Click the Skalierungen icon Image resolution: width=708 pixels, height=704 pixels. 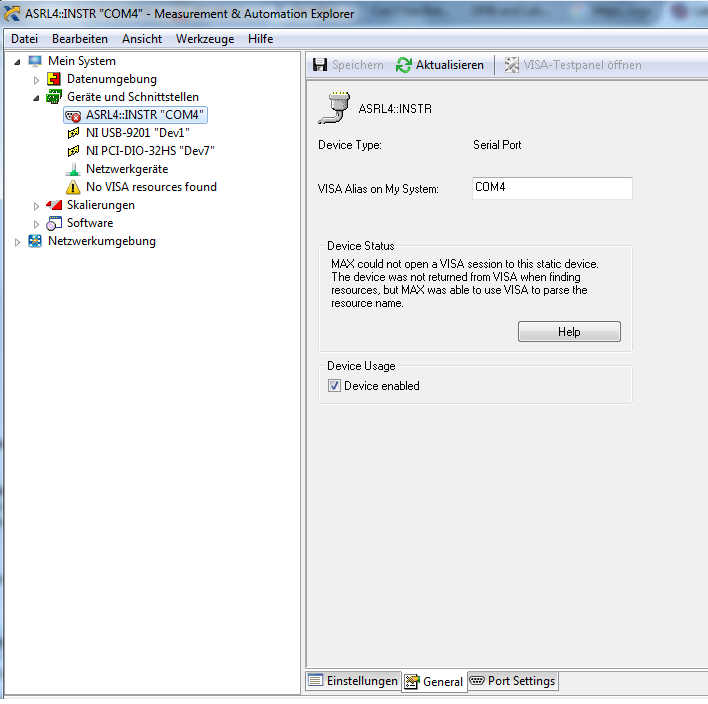coord(54,205)
